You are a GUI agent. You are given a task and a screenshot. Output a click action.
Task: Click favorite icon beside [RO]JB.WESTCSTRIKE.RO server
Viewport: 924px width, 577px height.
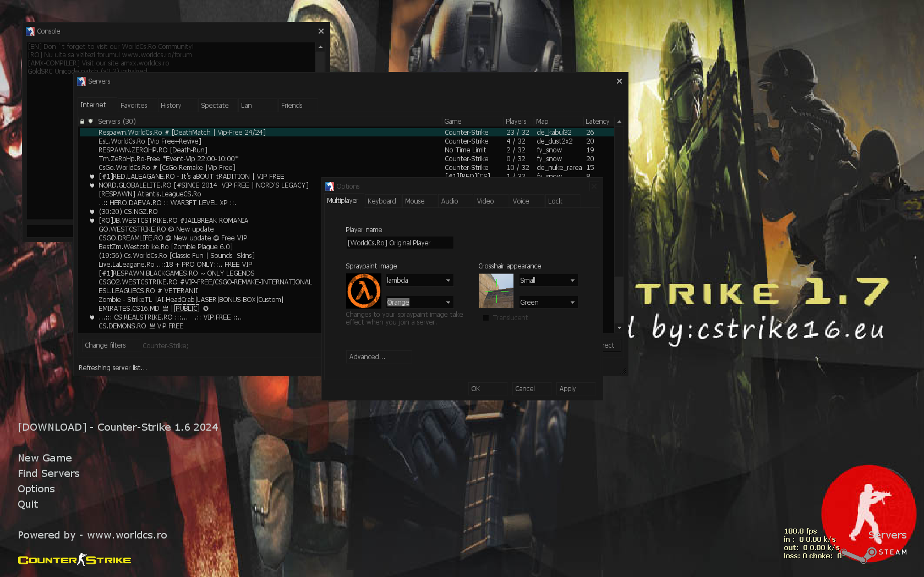tap(92, 221)
